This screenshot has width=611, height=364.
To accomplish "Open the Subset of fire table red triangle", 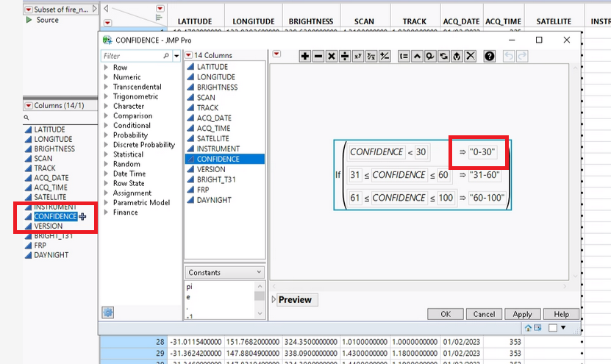I will pyautogui.click(x=29, y=10).
